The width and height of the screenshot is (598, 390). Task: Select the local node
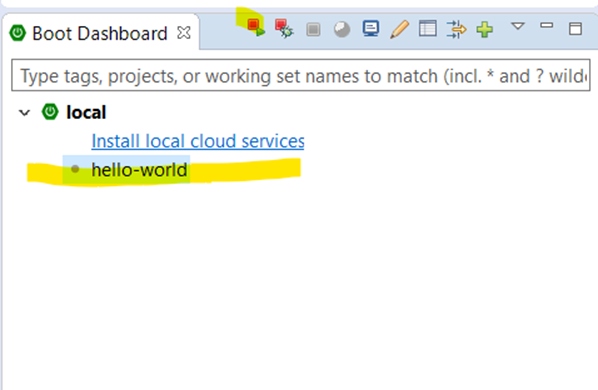pyautogui.click(x=86, y=112)
